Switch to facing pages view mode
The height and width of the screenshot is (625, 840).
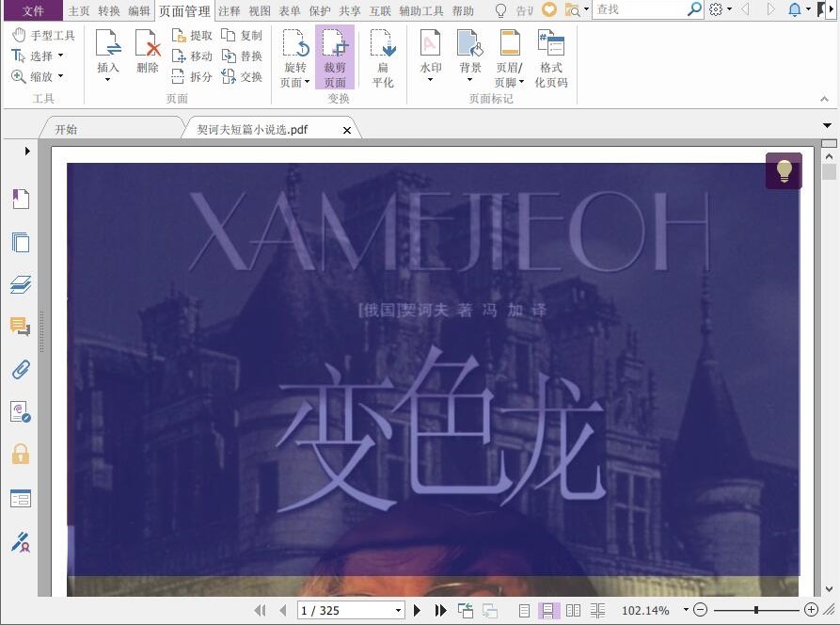[574, 610]
